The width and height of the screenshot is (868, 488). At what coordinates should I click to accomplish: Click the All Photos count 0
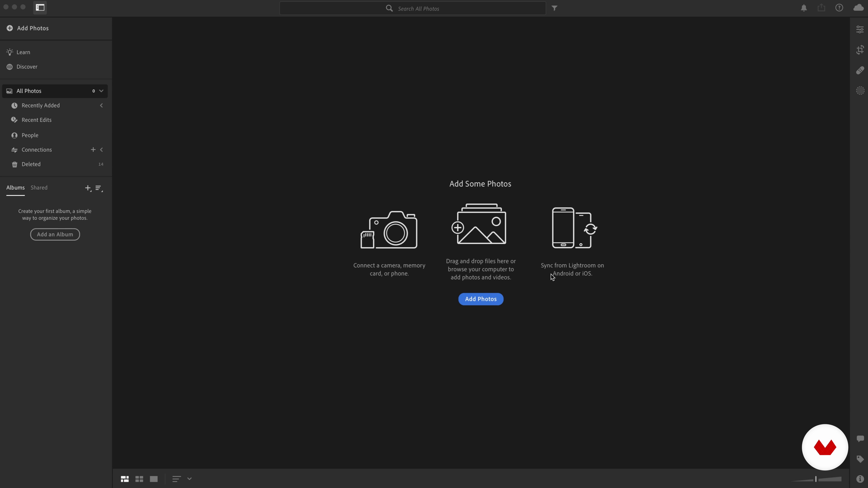click(x=94, y=91)
